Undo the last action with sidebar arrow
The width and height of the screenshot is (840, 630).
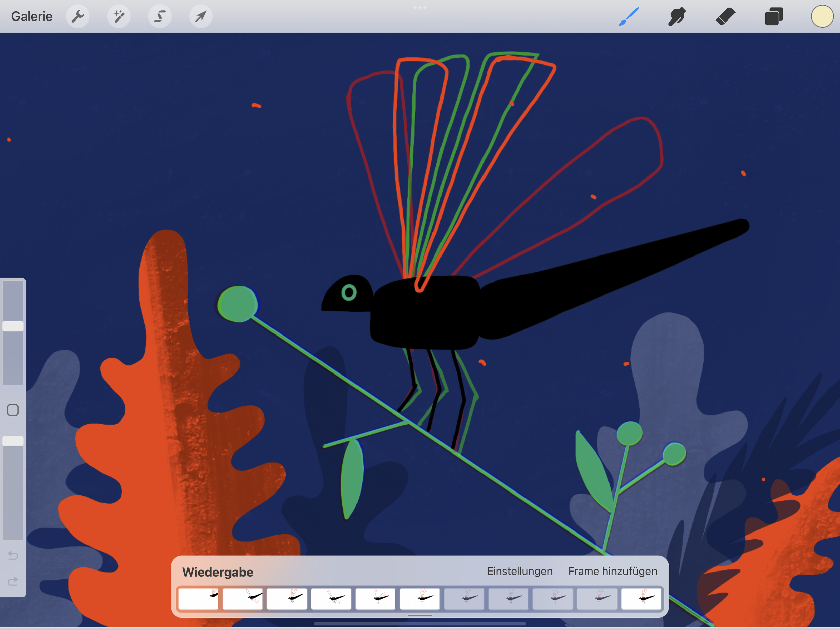pyautogui.click(x=13, y=556)
